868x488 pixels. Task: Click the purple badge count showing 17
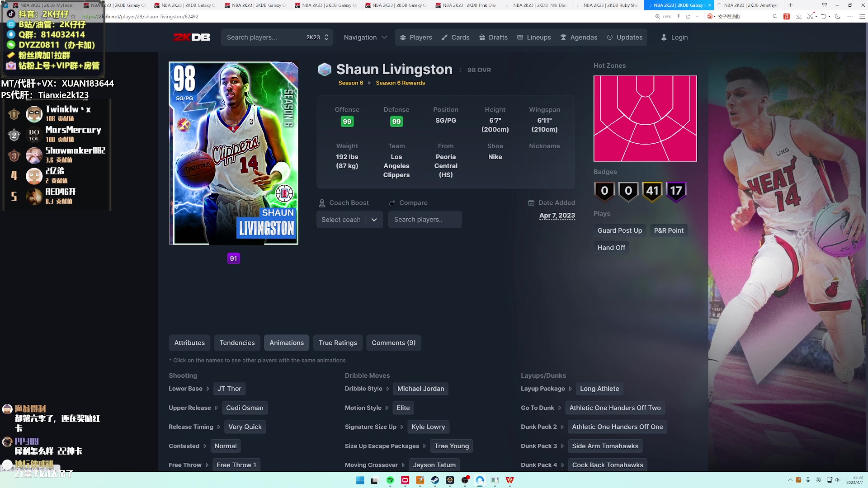tap(676, 191)
